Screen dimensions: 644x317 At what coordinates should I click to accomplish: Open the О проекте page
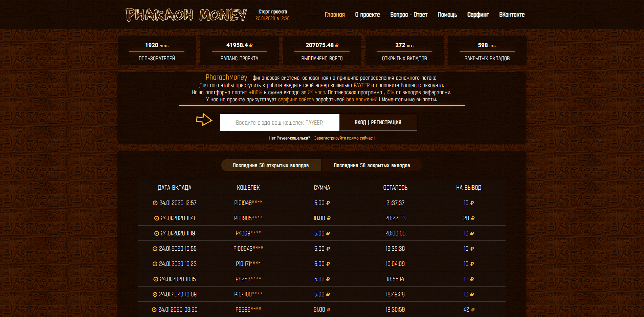pos(367,15)
